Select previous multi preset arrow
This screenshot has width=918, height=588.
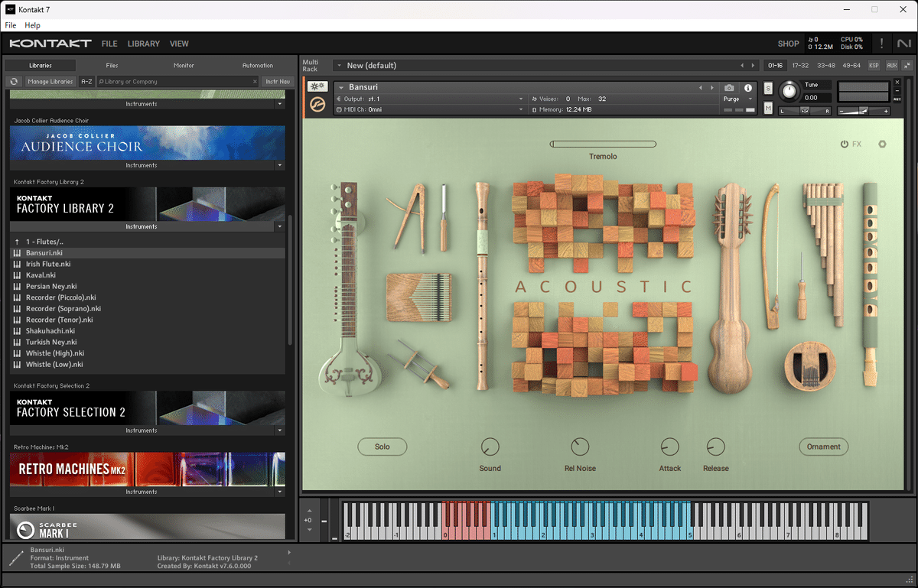click(741, 66)
